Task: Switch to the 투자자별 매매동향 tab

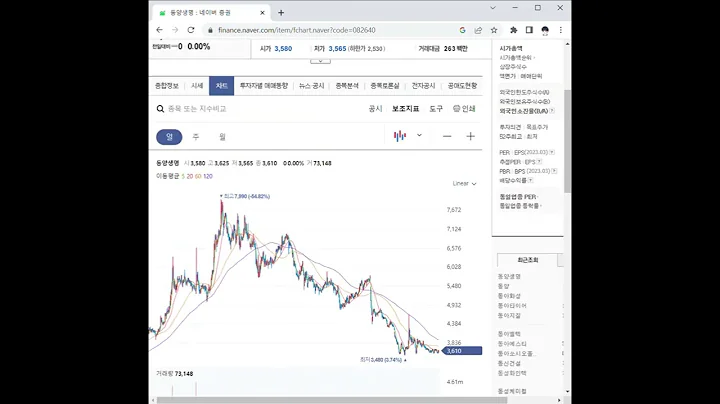Action: tap(264, 86)
